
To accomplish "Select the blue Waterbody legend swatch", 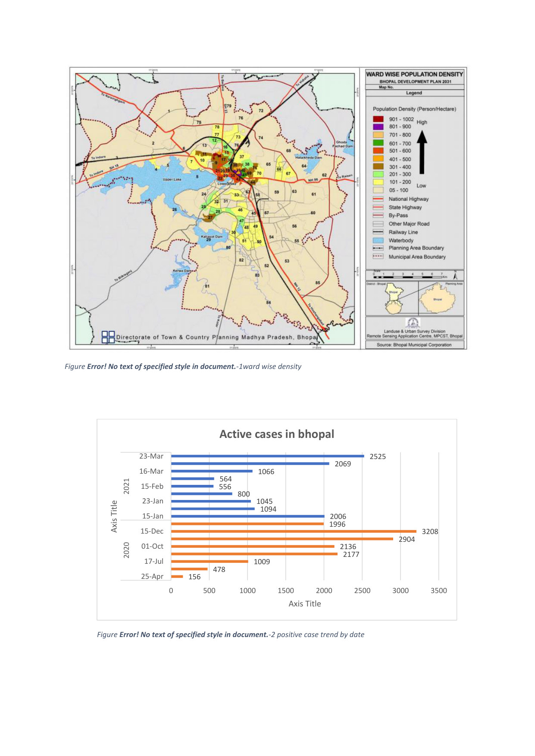I will 378,241.
